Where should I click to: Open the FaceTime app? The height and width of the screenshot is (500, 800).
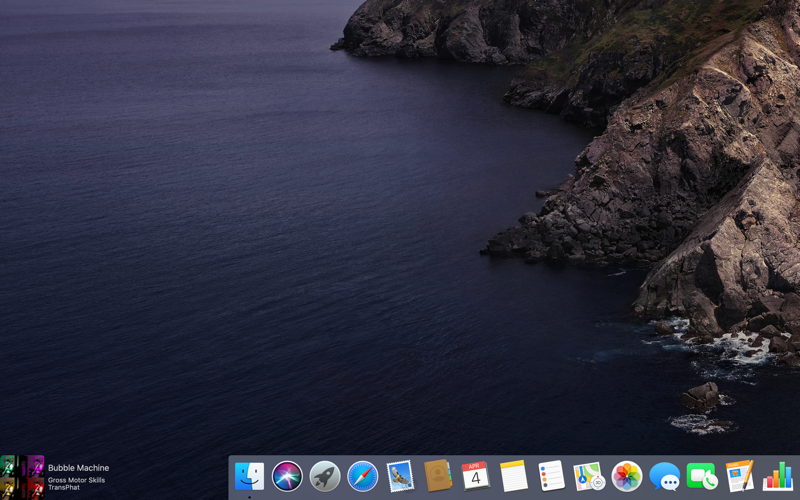click(702, 476)
